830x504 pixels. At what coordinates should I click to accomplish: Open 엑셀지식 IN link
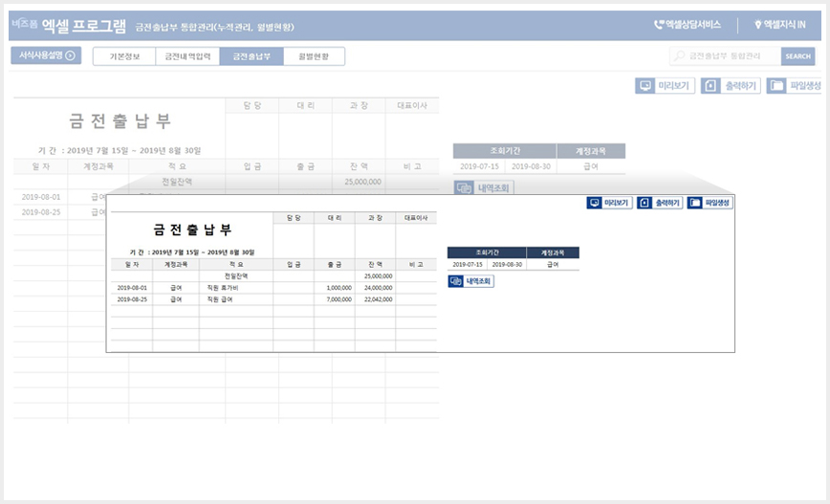[x=779, y=24]
